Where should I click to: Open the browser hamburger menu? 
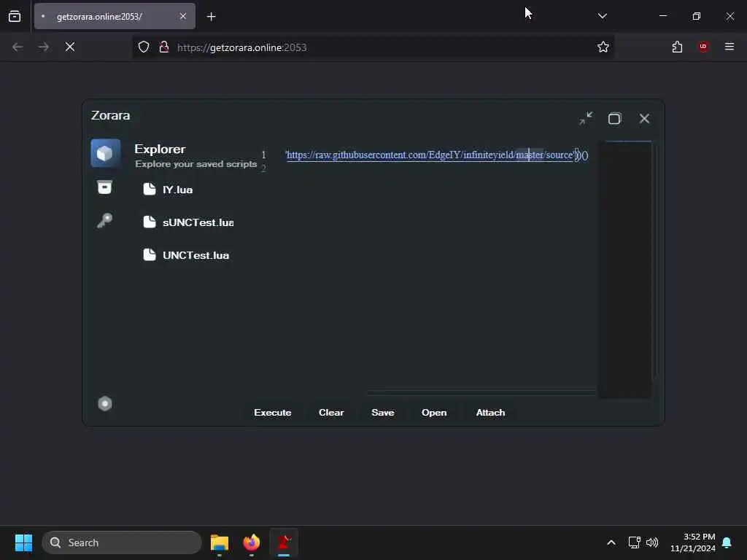(729, 47)
